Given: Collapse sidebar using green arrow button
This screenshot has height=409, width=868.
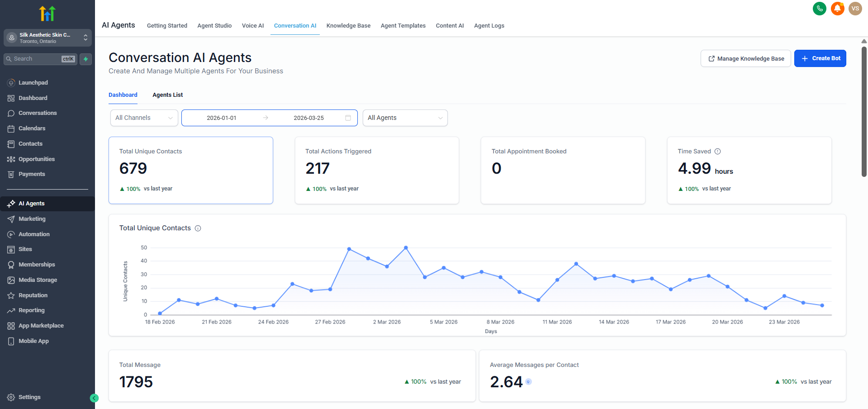Looking at the screenshot, I should tap(94, 398).
